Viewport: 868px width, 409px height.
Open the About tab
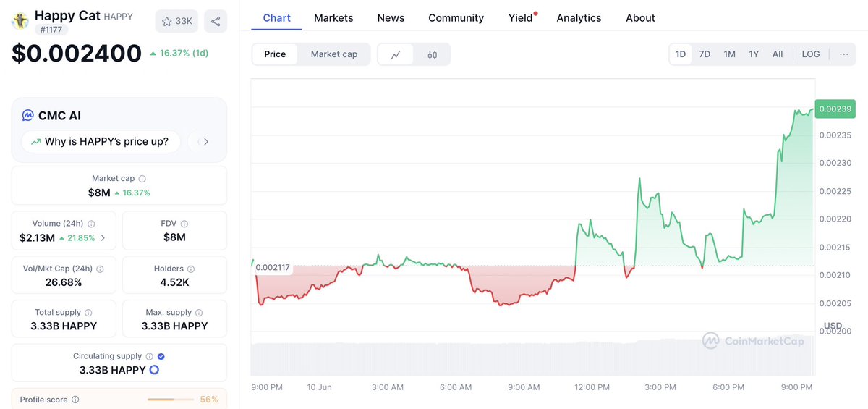(x=640, y=17)
